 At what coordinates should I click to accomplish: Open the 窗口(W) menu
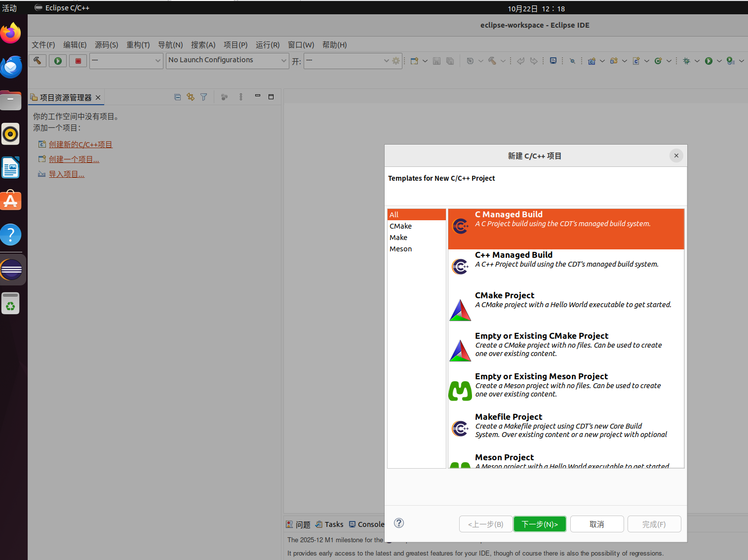point(301,45)
